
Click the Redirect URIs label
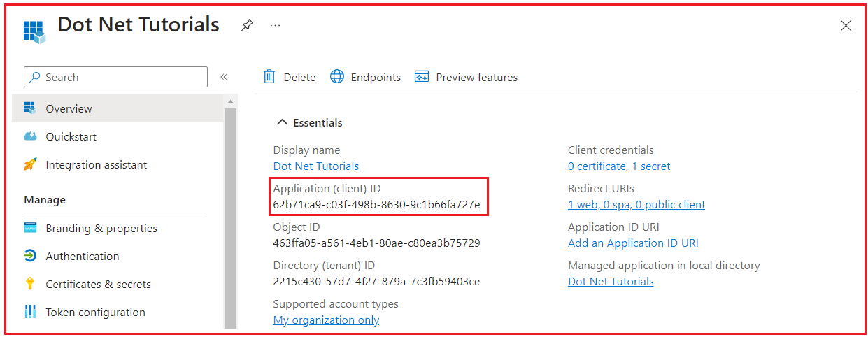tap(601, 189)
